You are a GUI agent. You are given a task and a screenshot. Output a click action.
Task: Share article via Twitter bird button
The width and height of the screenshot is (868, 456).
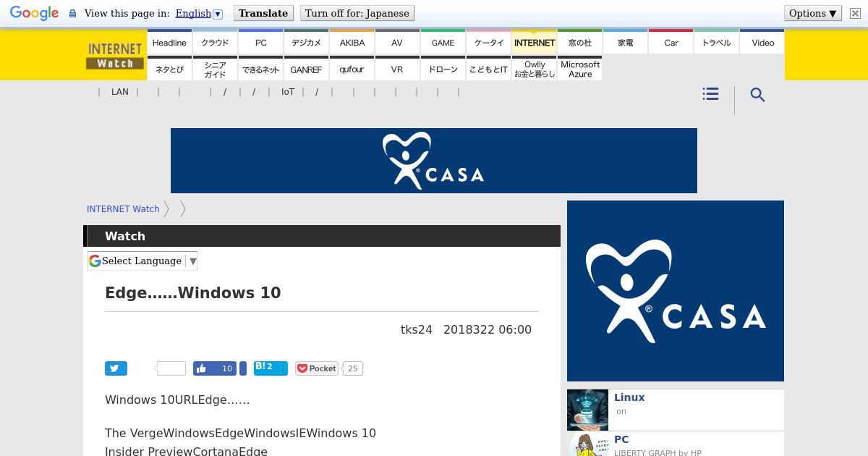tap(116, 368)
